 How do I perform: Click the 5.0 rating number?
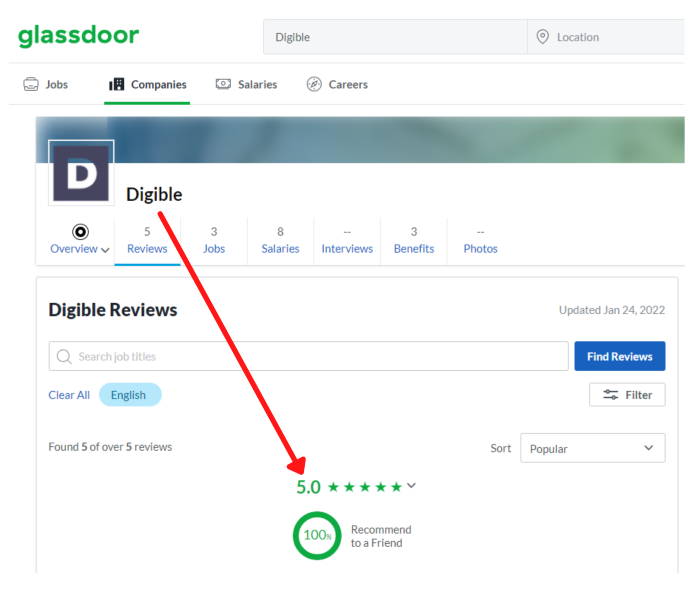pyautogui.click(x=308, y=487)
